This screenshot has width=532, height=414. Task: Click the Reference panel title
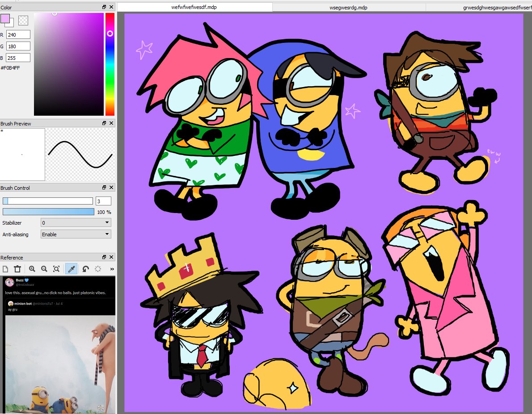[12, 257]
